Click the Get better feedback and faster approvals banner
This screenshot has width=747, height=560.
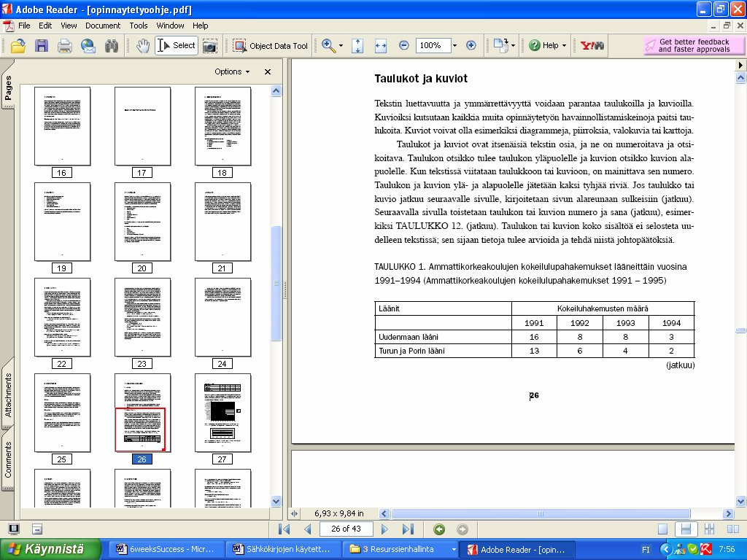click(x=694, y=46)
